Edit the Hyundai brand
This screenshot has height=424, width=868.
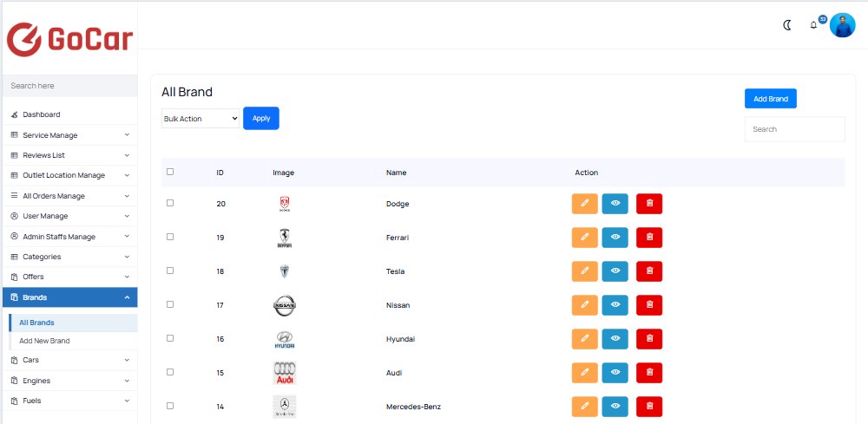pyautogui.click(x=584, y=339)
